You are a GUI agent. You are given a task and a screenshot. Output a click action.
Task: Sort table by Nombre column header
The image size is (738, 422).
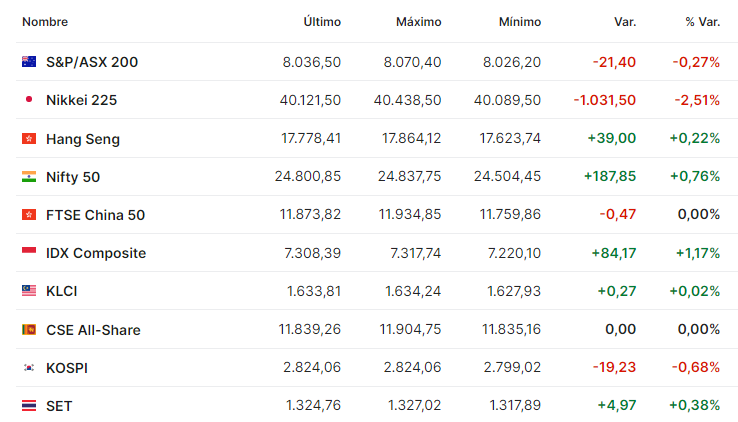coord(45,22)
